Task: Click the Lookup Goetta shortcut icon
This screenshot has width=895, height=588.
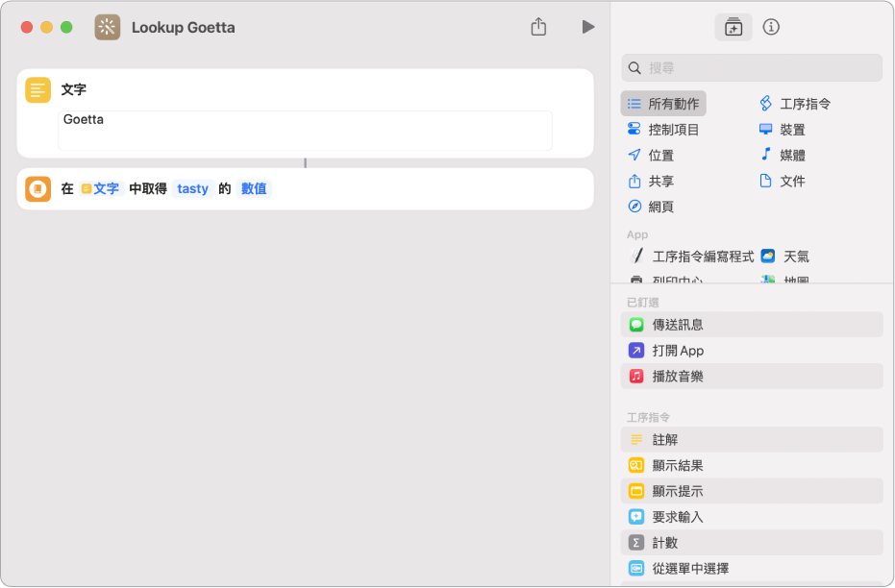Action: coord(108,27)
